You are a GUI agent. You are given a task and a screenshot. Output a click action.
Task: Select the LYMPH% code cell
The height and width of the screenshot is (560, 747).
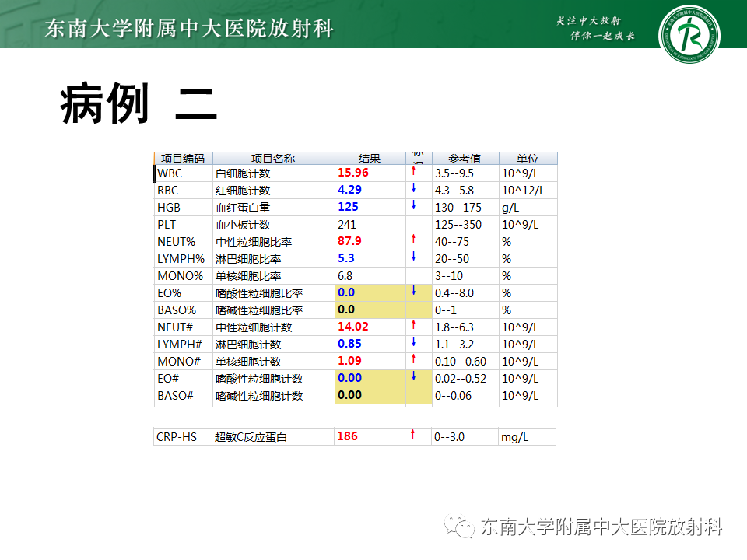tap(184, 259)
